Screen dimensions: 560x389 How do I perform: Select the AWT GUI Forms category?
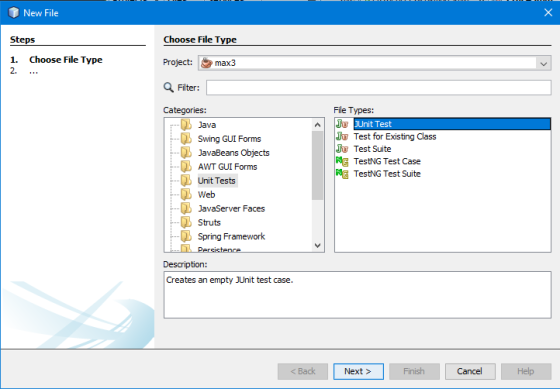pyautogui.click(x=228, y=166)
